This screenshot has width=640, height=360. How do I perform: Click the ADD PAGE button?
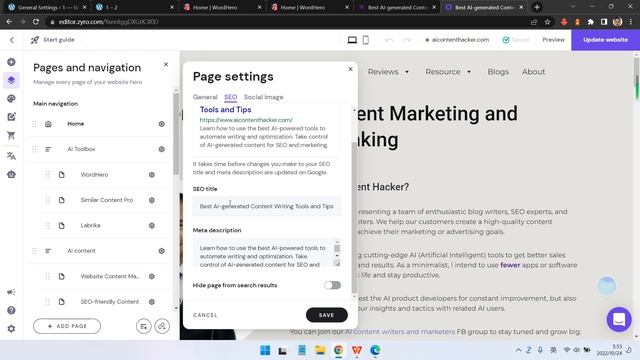(x=67, y=326)
